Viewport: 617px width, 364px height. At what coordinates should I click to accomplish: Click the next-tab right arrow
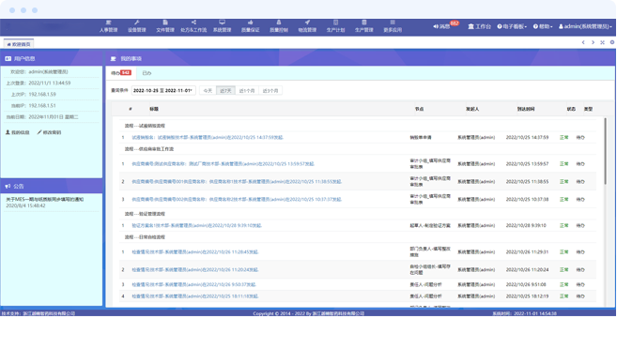tap(593, 42)
